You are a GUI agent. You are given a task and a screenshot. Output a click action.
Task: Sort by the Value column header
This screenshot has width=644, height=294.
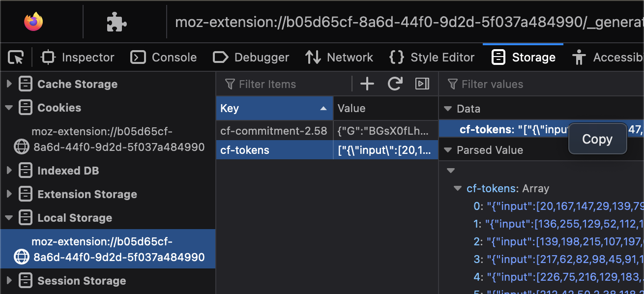click(x=385, y=108)
